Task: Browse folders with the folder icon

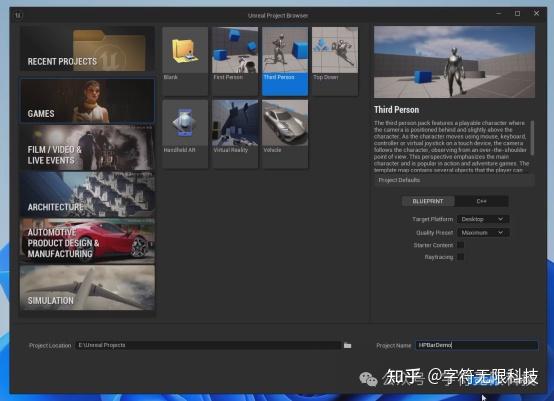Action: click(348, 346)
